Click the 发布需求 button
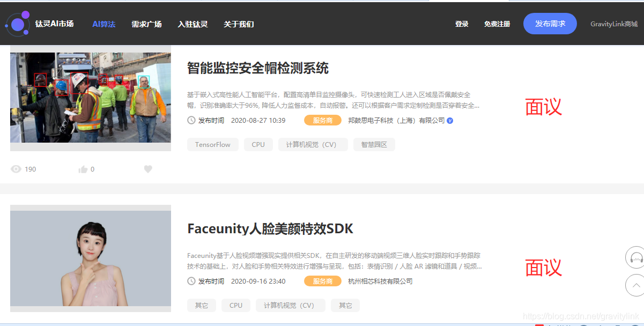644x326 pixels. click(x=550, y=24)
